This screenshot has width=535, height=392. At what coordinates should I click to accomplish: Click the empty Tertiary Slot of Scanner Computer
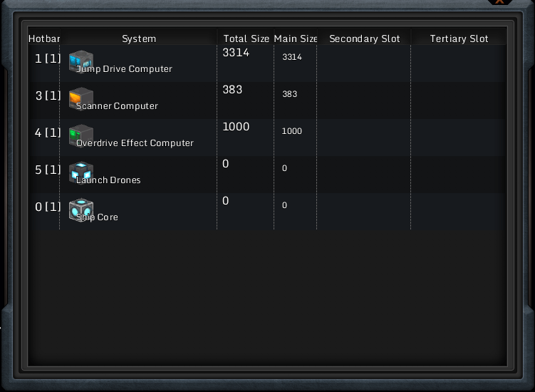point(459,100)
